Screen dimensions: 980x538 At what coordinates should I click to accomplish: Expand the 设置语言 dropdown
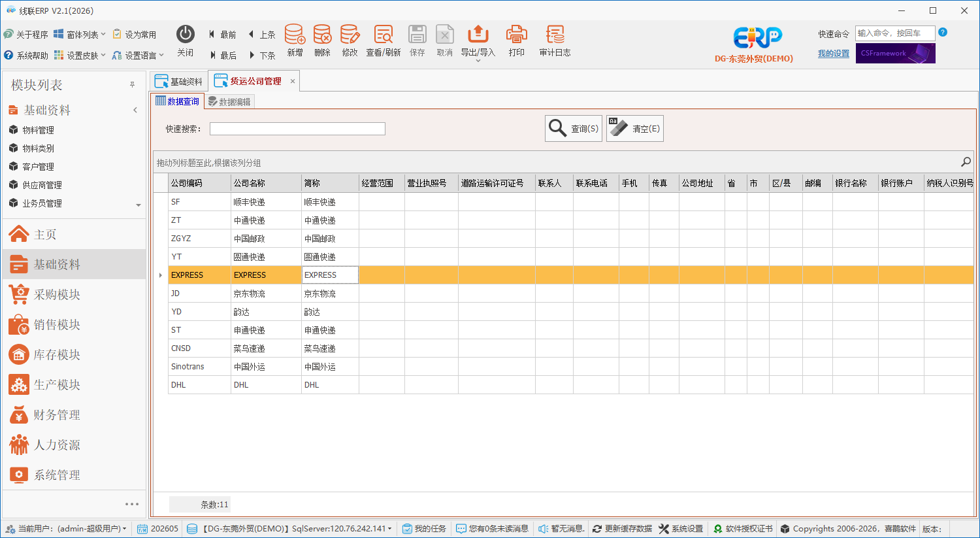click(x=138, y=56)
